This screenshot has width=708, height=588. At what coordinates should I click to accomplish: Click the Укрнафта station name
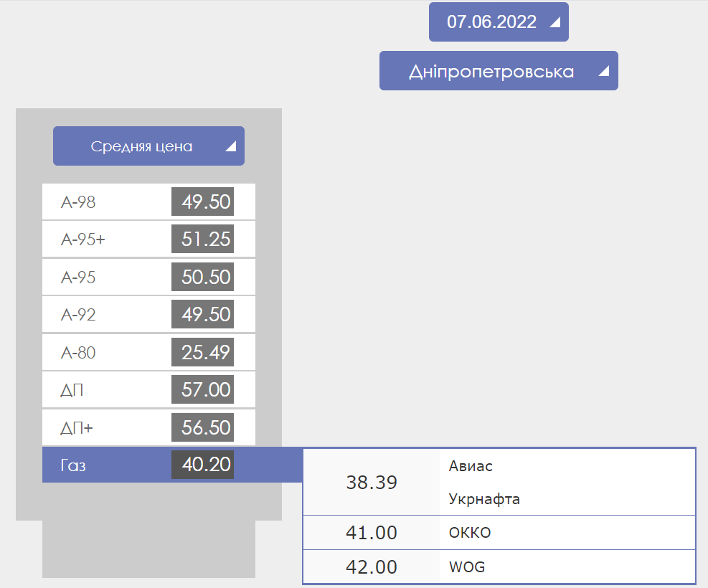pyautogui.click(x=484, y=499)
